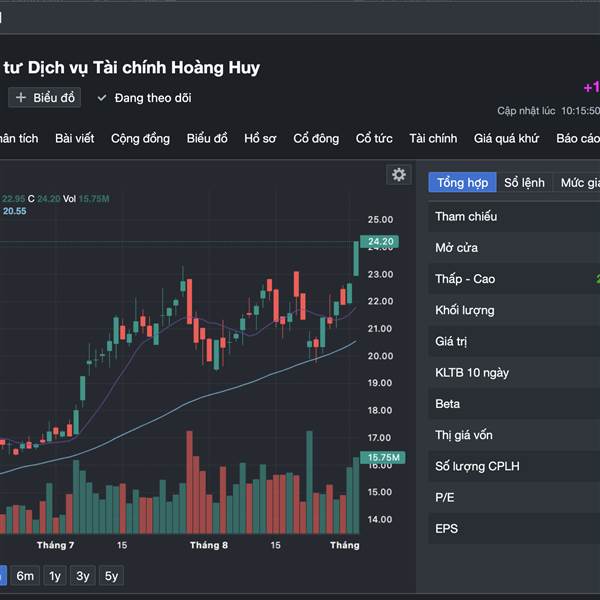Select the Tổng hợp panel tab

pos(462,183)
